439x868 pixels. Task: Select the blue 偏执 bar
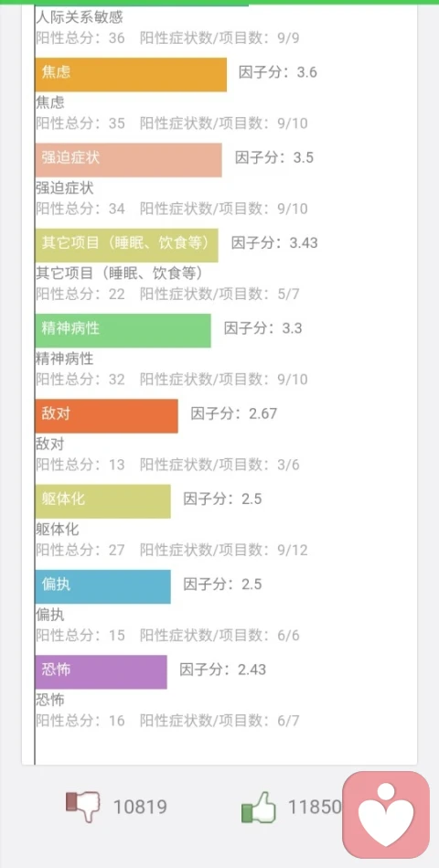(x=103, y=587)
